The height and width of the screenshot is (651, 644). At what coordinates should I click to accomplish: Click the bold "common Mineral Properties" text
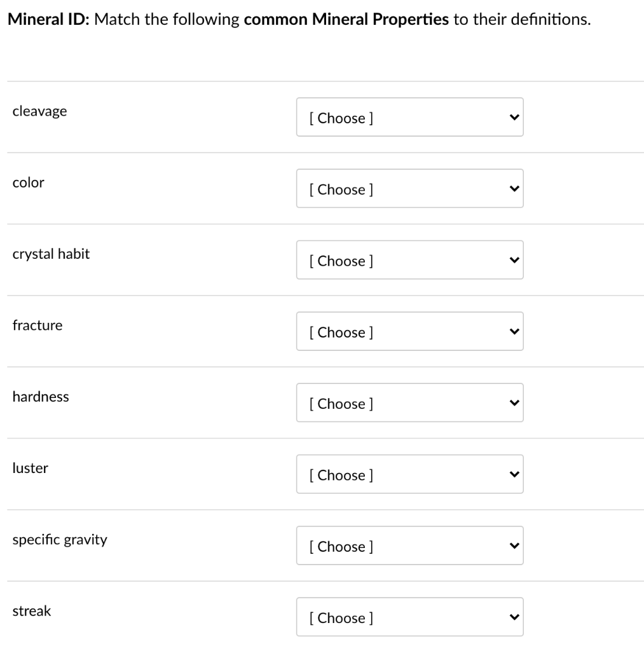346,20
